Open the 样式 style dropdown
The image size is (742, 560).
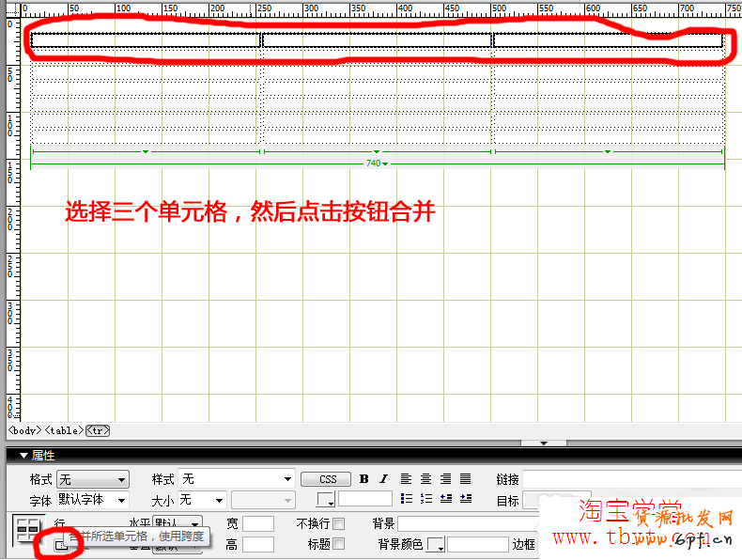click(236, 479)
